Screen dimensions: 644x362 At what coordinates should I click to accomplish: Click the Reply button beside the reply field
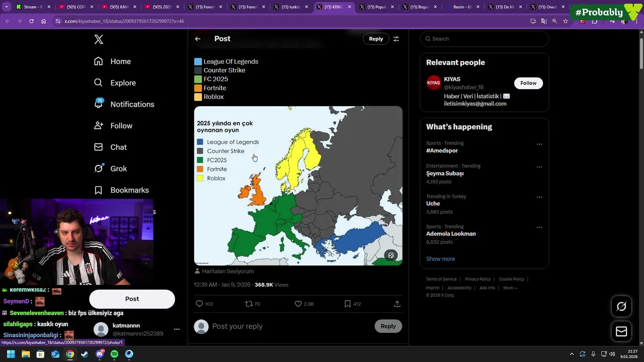pyautogui.click(x=388, y=326)
